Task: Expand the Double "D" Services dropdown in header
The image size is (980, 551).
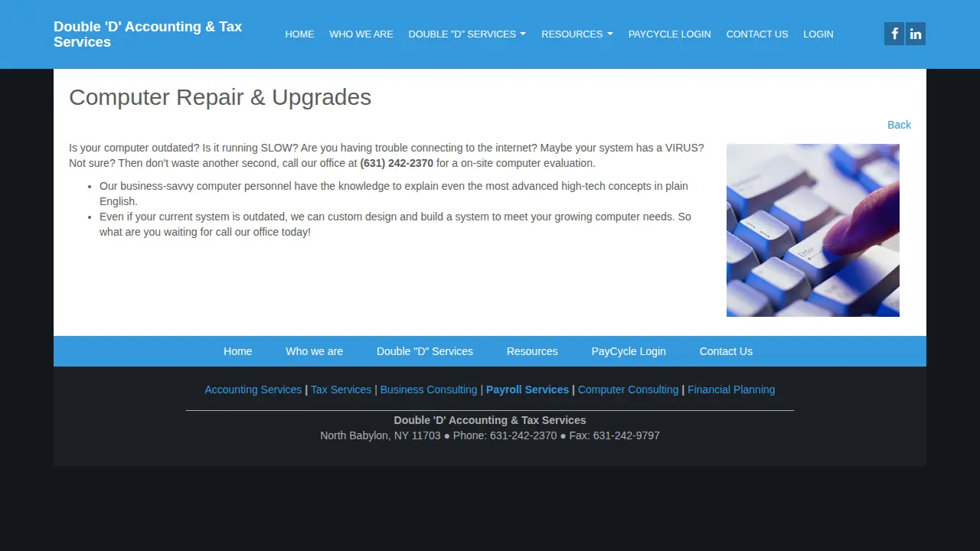Action: coord(467,34)
